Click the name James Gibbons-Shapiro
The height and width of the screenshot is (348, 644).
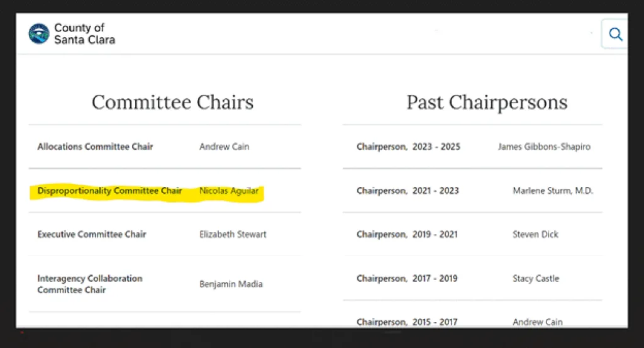click(x=544, y=147)
